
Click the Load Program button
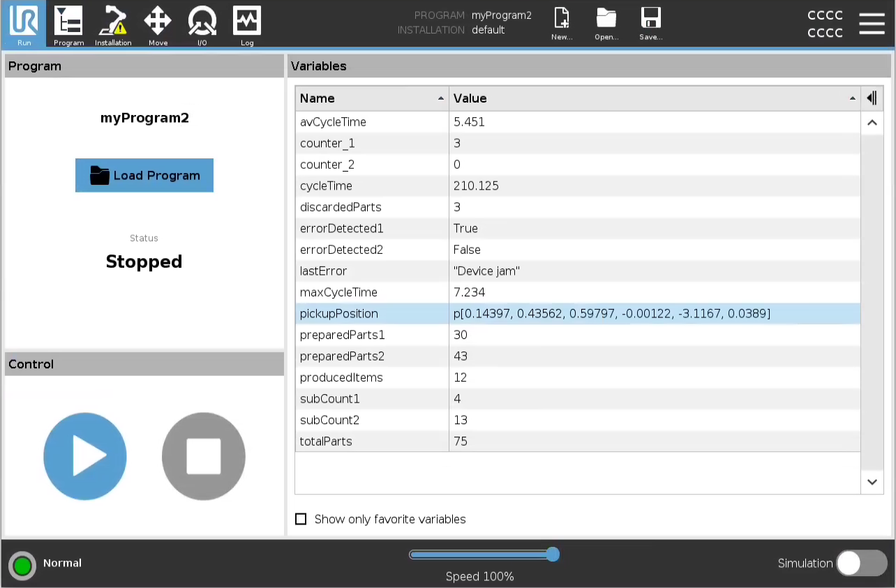[x=144, y=176]
